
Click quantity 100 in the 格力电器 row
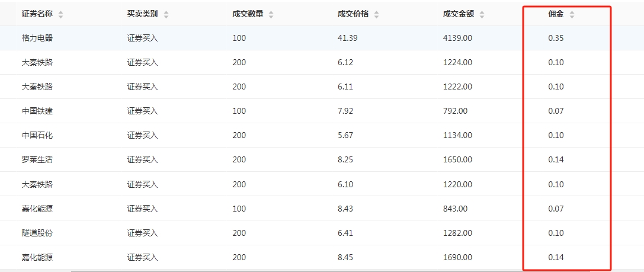[x=239, y=38]
